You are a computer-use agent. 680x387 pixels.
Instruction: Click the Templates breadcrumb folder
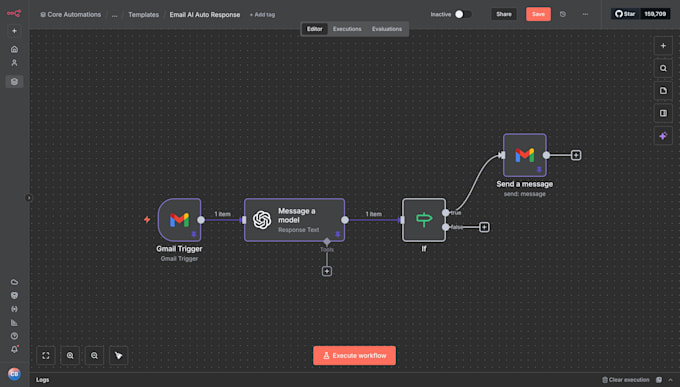tap(144, 14)
